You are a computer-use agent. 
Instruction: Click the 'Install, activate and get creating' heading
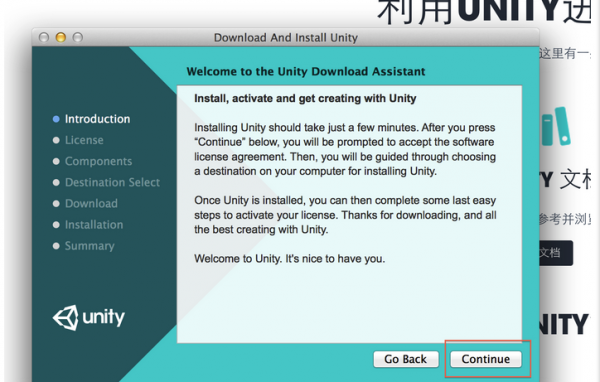tap(305, 99)
